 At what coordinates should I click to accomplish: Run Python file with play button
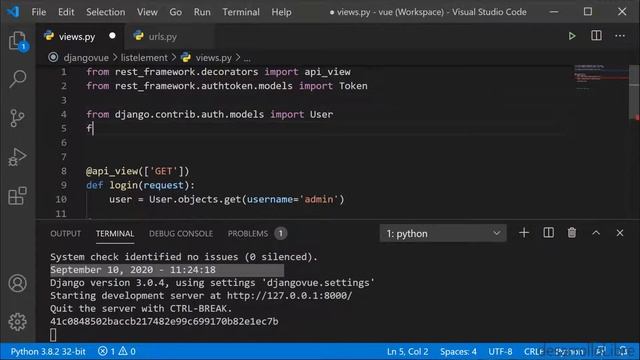(572, 36)
